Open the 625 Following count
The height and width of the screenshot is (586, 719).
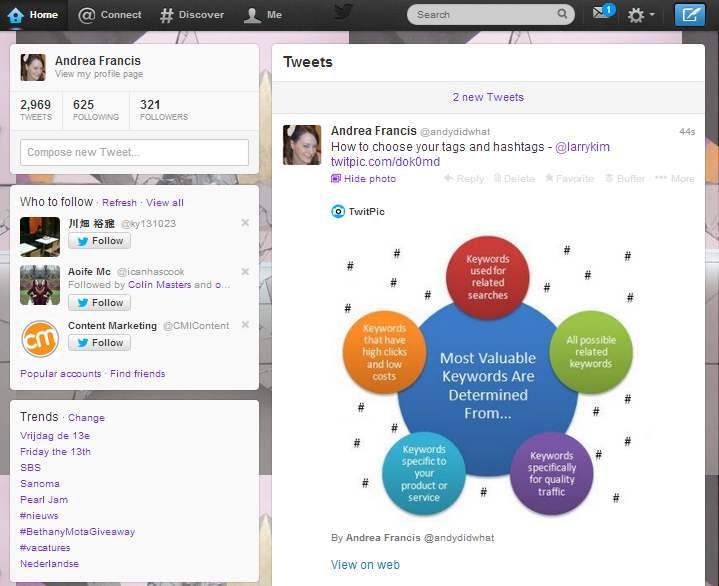tap(96, 110)
